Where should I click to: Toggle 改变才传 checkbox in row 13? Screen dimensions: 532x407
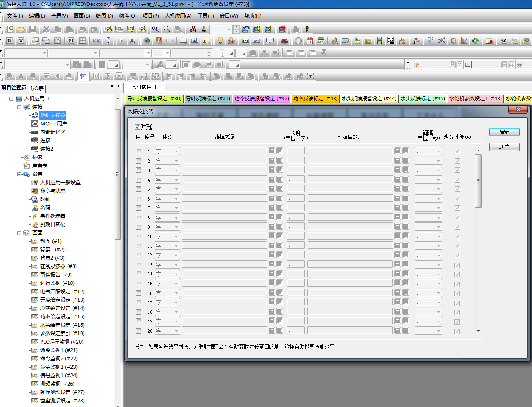(457, 265)
